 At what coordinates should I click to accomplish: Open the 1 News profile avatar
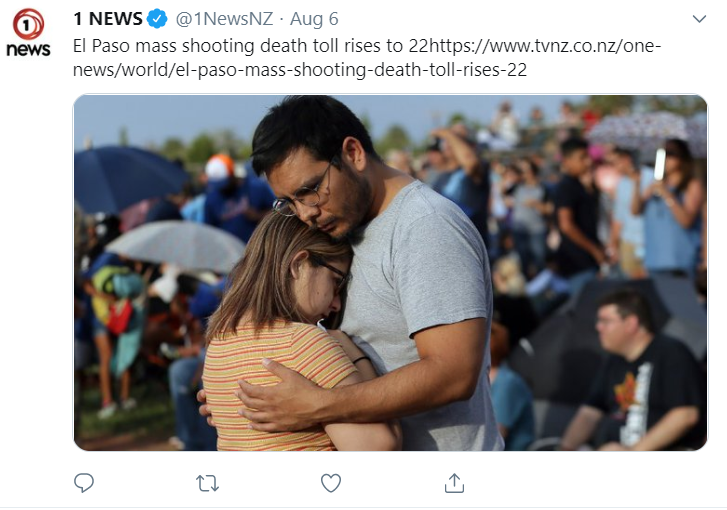[x=28, y=32]
